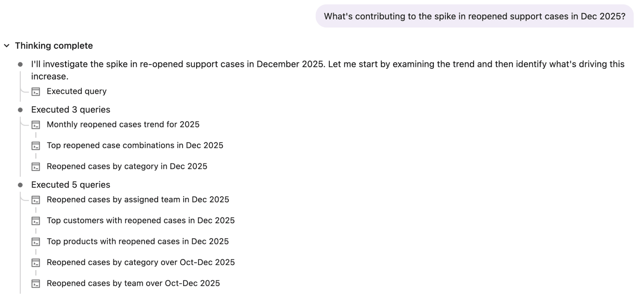Select the query icon for "Top products with reopened cases"
644x297 pixels.
36,242
